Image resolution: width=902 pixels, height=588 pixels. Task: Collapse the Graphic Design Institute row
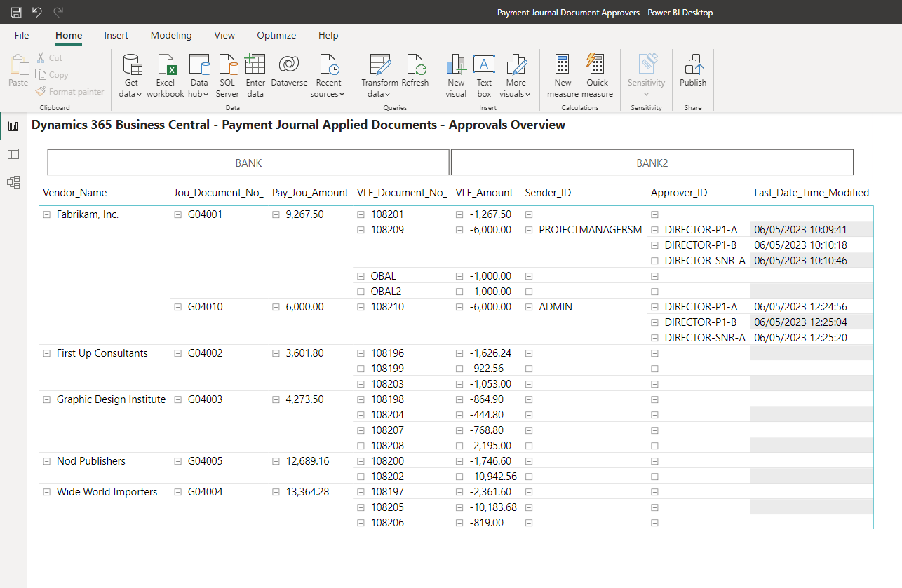point(47,399)
